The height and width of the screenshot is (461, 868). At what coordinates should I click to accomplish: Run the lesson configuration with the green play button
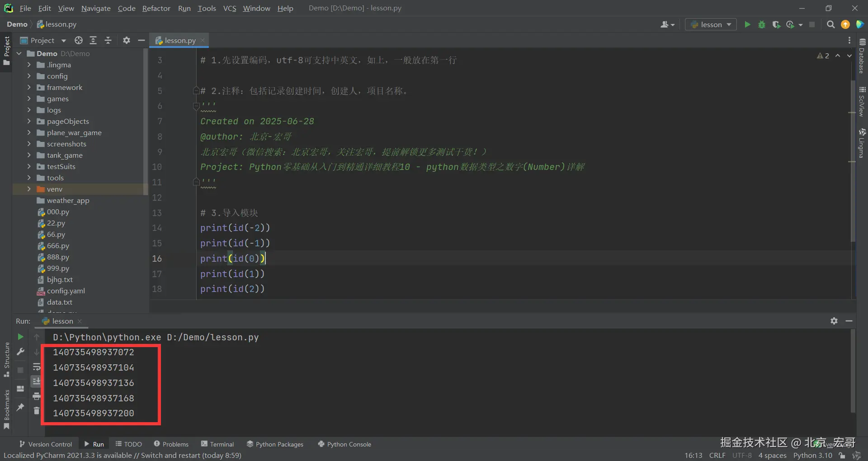(747, 24)
